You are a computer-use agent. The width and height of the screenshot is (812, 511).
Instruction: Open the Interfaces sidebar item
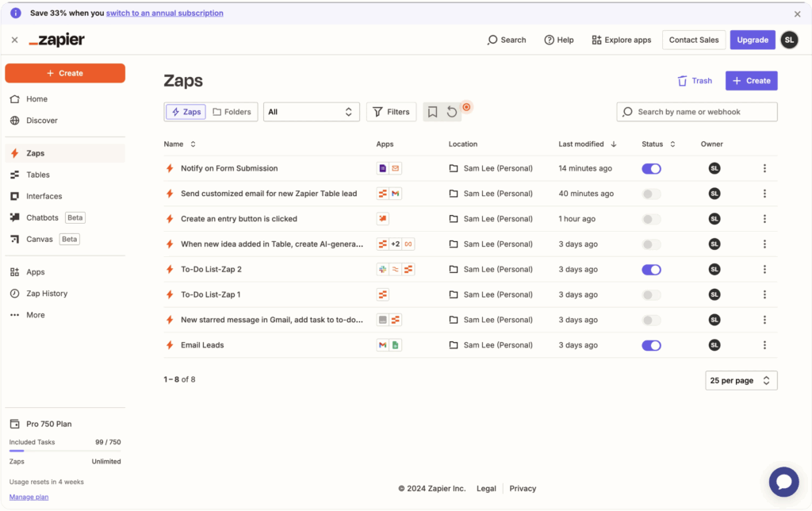(43, 196)
